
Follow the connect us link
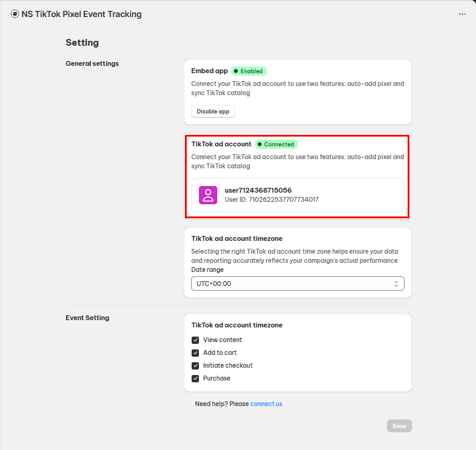[x=266, y=404]
